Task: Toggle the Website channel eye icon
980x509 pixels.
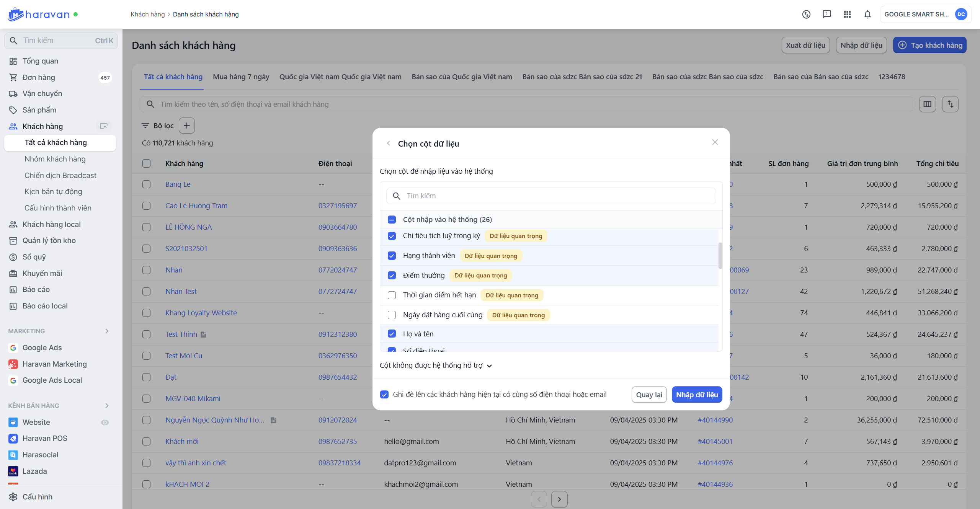Action: [x=105, y=422]
